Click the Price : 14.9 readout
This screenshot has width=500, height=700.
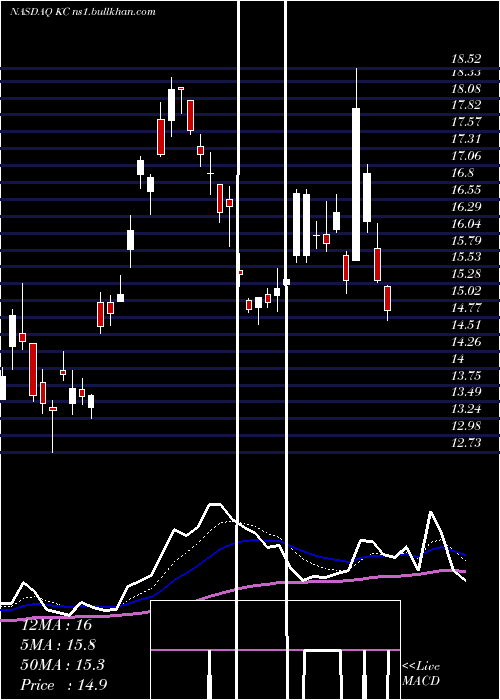pos(64,685)
